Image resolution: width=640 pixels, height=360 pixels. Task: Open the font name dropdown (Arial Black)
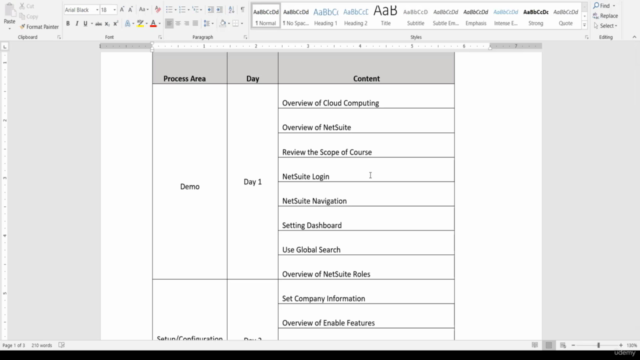tap(97, 10)
